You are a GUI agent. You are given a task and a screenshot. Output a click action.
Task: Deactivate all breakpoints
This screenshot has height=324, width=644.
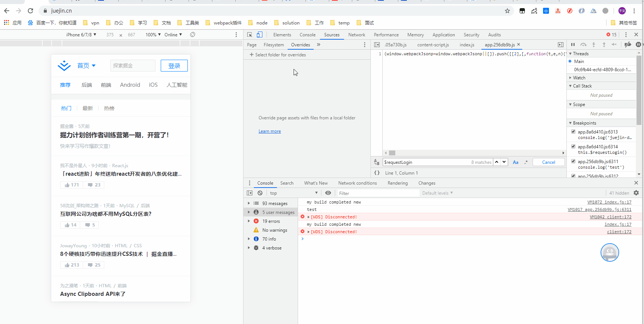628,44
